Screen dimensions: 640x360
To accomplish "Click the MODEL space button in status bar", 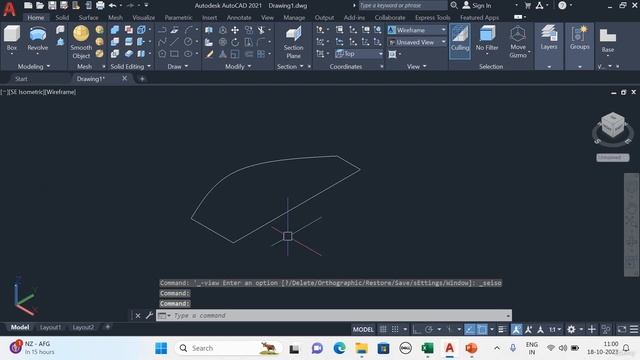I will tap(363, 329).
